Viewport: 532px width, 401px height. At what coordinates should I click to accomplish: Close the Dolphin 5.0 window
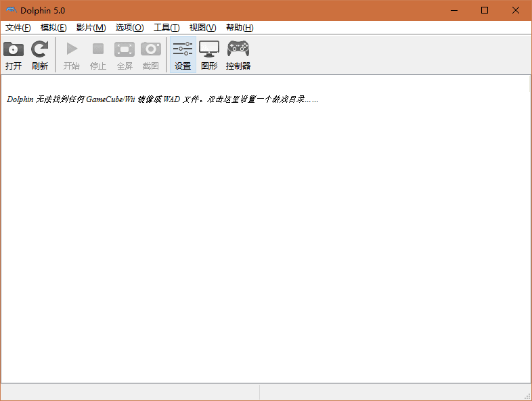tap(516, 11)
